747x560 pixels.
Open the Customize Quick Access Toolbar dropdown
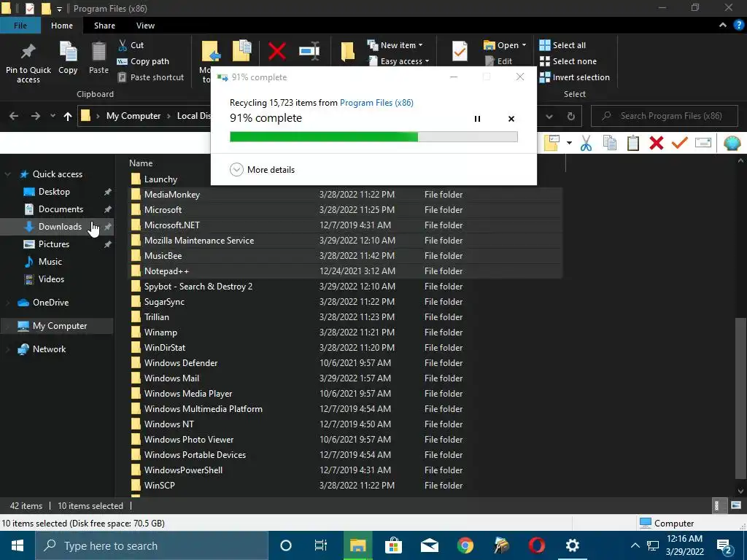click(x=59, y=9)
